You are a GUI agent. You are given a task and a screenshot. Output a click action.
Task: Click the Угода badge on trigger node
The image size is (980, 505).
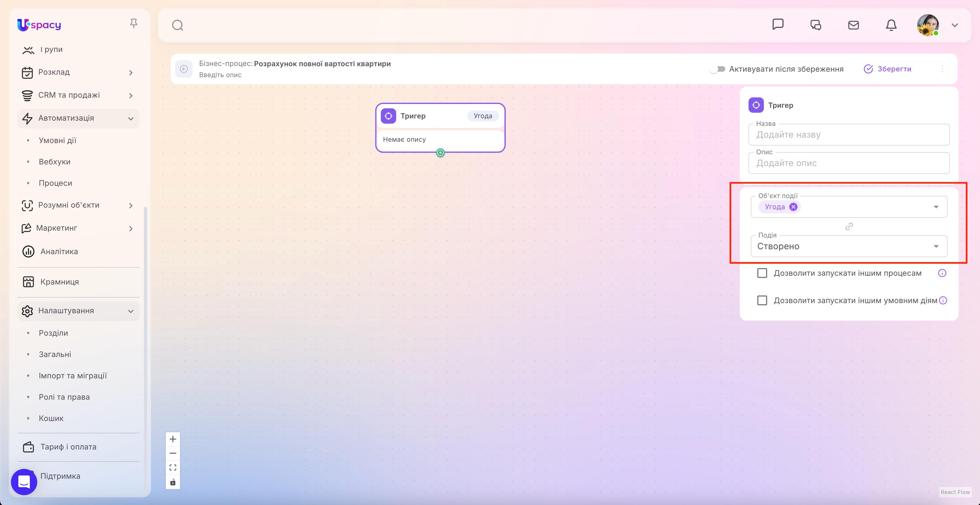(x=483, y=116)
